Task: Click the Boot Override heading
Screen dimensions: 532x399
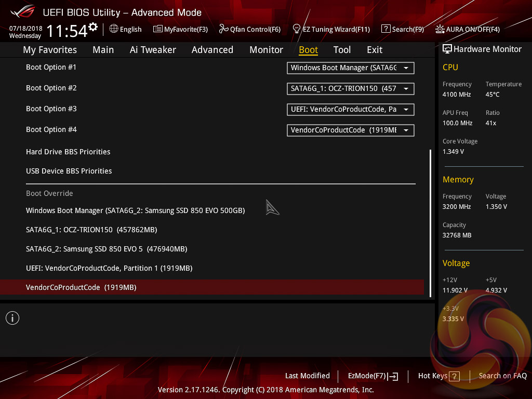Action: [49, 193]
